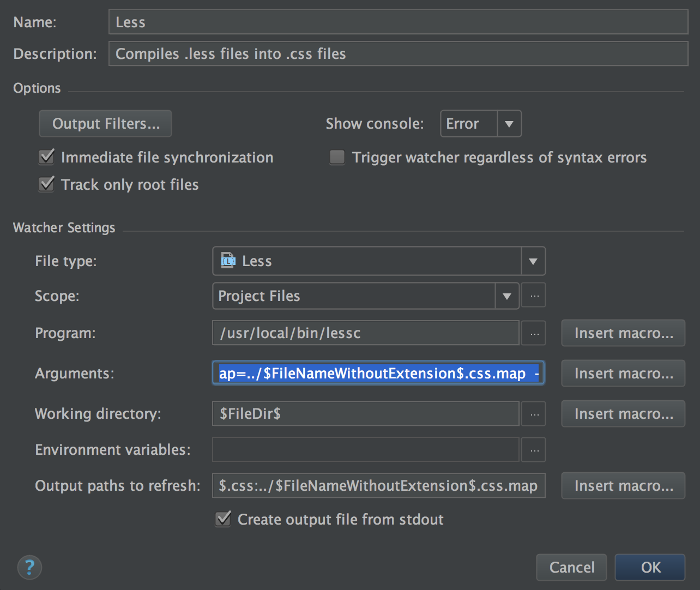This screenshot has height=590, width=700.
Task: Click the help question mark icon
Action: 29,567
